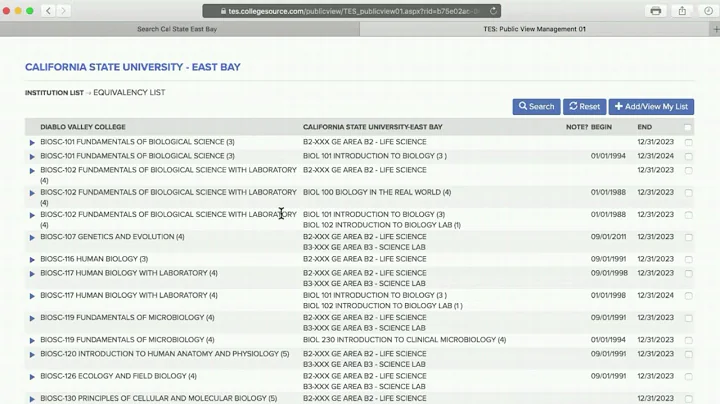Check box for BIOSC-126 Ecology and Field Biology row
720x404 pixels.
[688, 376]
